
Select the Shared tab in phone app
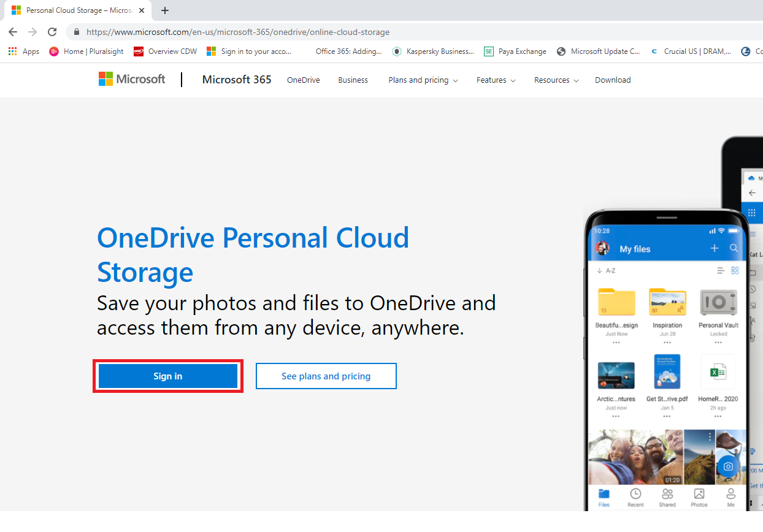667,498
